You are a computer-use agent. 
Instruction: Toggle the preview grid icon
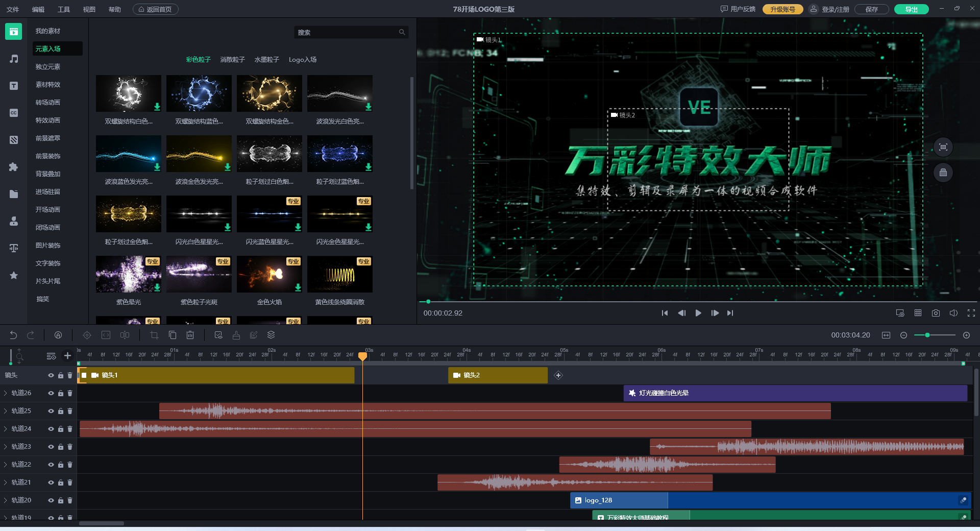[918, 313]
